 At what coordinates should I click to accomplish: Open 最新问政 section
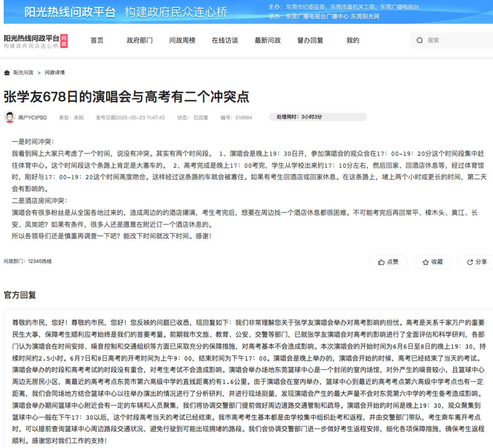267,40
